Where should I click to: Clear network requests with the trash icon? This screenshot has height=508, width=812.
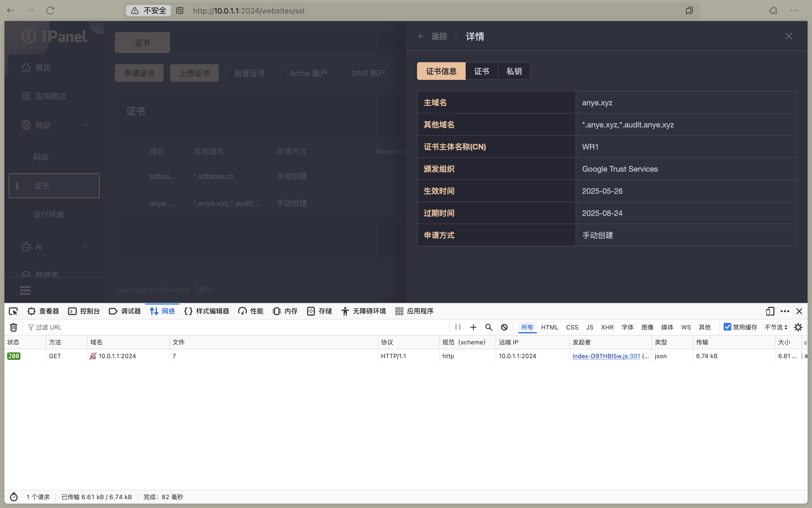pos(14,327)
